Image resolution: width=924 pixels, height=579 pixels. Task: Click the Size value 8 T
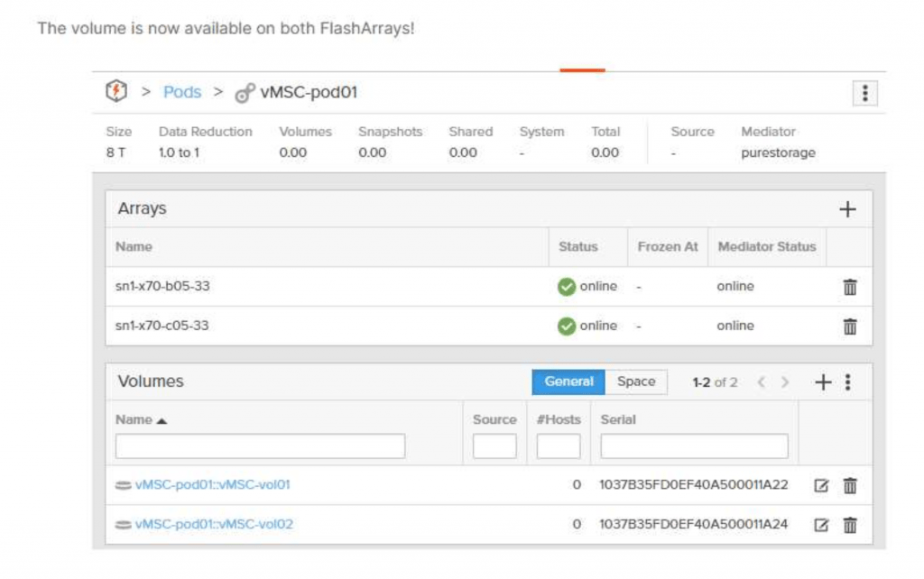(x=116, y=152)
